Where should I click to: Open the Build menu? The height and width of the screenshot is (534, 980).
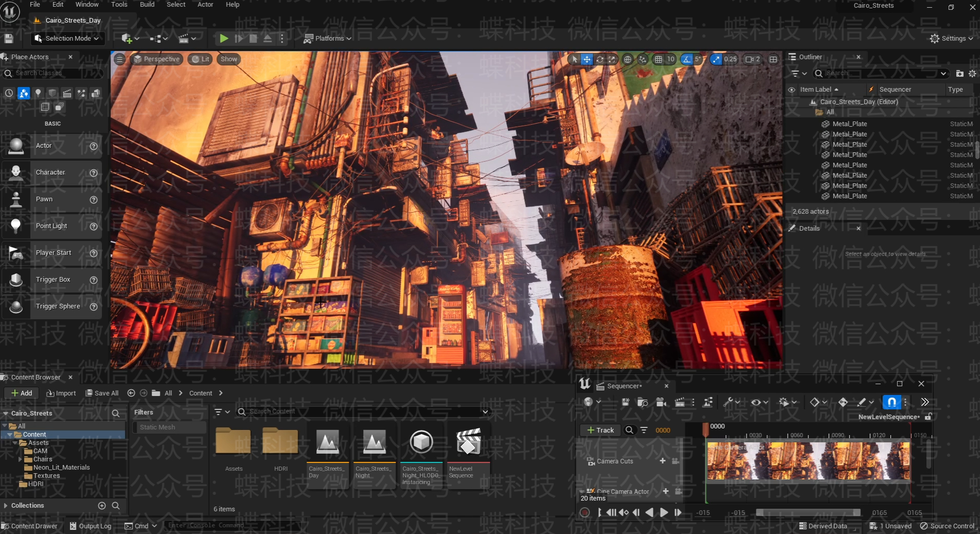click(147, 5)
